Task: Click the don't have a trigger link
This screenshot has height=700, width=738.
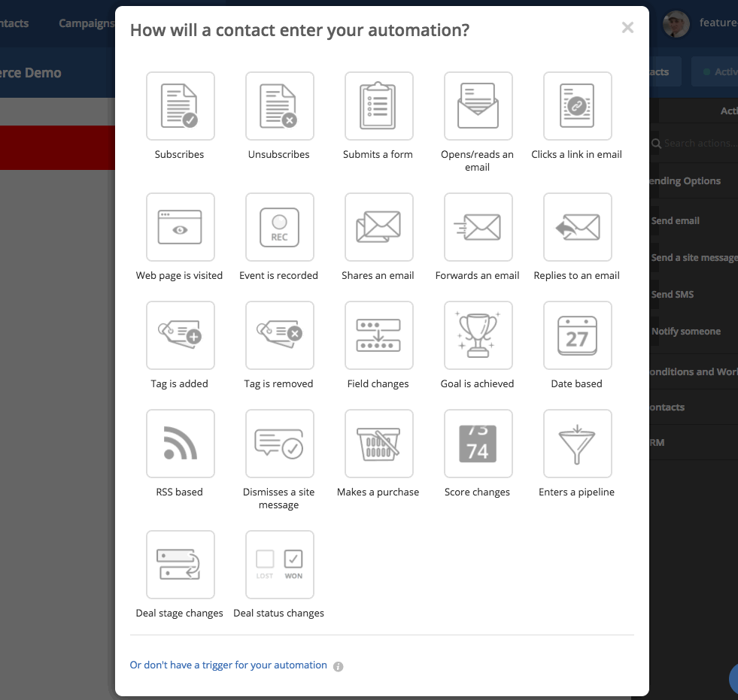Action: point(228,665)
